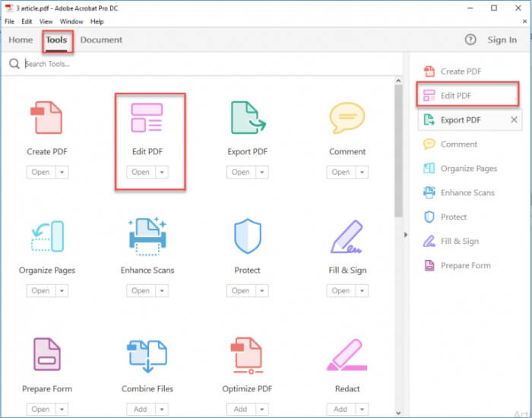
Task: Click the Help question mark icon
Action: click(470, 40)
